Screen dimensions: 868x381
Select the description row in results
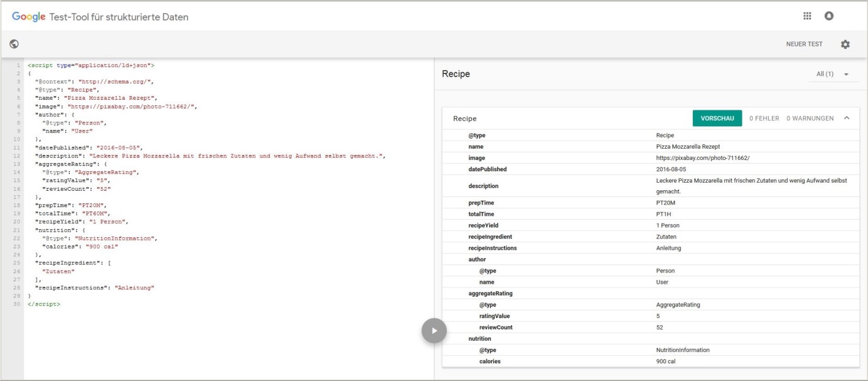point(651,186)
